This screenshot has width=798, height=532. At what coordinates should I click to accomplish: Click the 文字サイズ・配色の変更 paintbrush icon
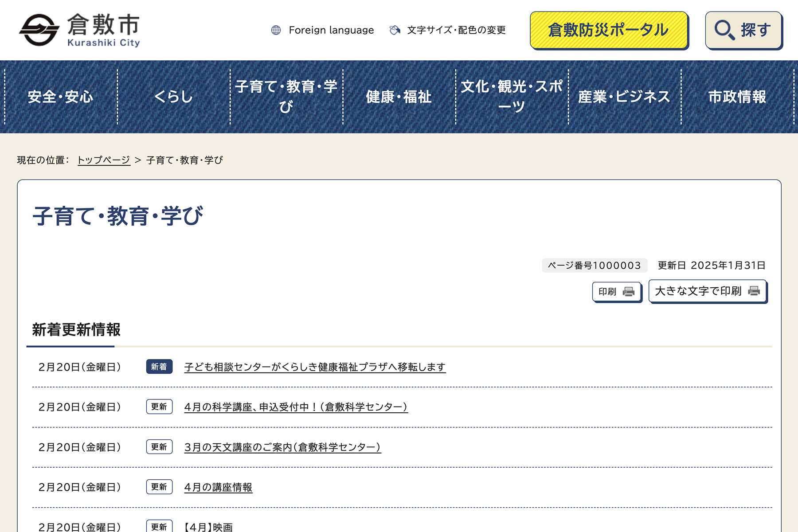click(x=394, y=30)
